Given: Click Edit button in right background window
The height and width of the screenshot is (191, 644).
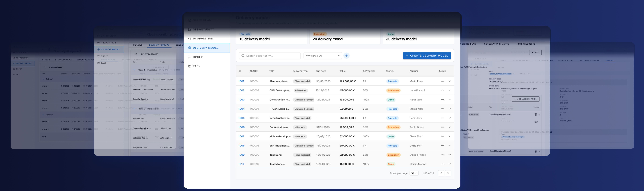Looking at the screenshot, I should [x=536, y=53].
